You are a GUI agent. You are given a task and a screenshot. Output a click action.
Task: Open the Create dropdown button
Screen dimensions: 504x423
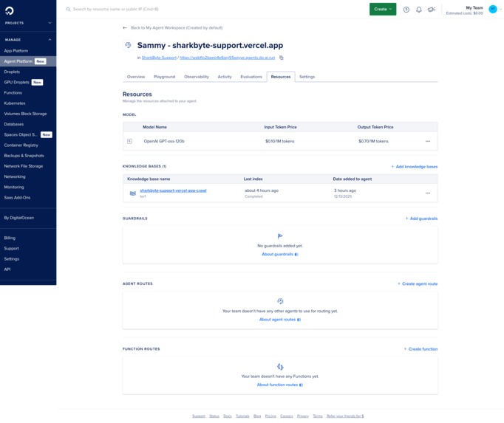(383, 10)
